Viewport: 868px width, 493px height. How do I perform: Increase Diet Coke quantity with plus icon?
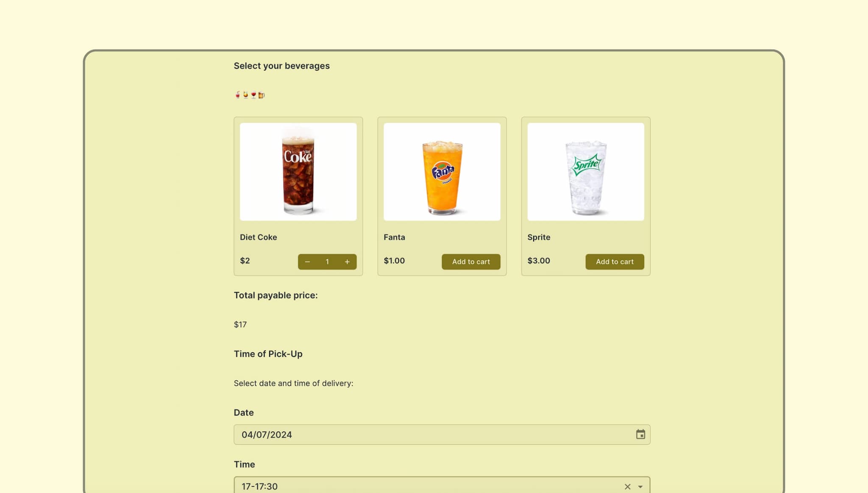point(347,262)
